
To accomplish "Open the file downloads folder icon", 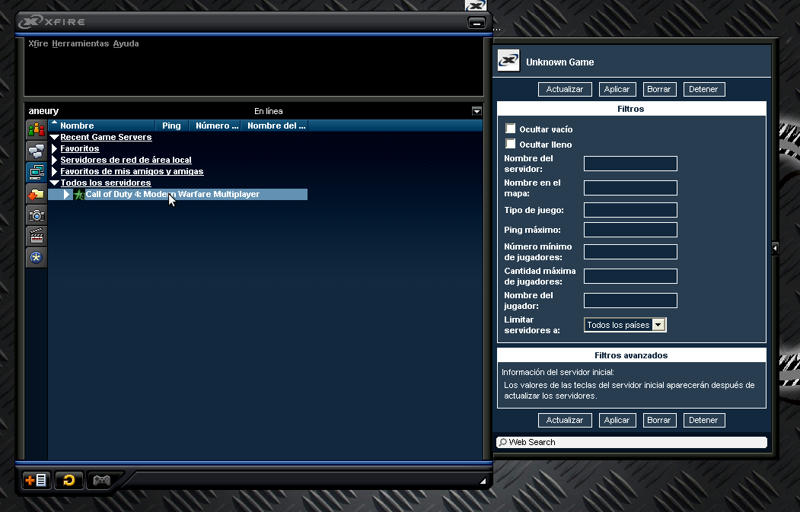I will tap(36, 194).
